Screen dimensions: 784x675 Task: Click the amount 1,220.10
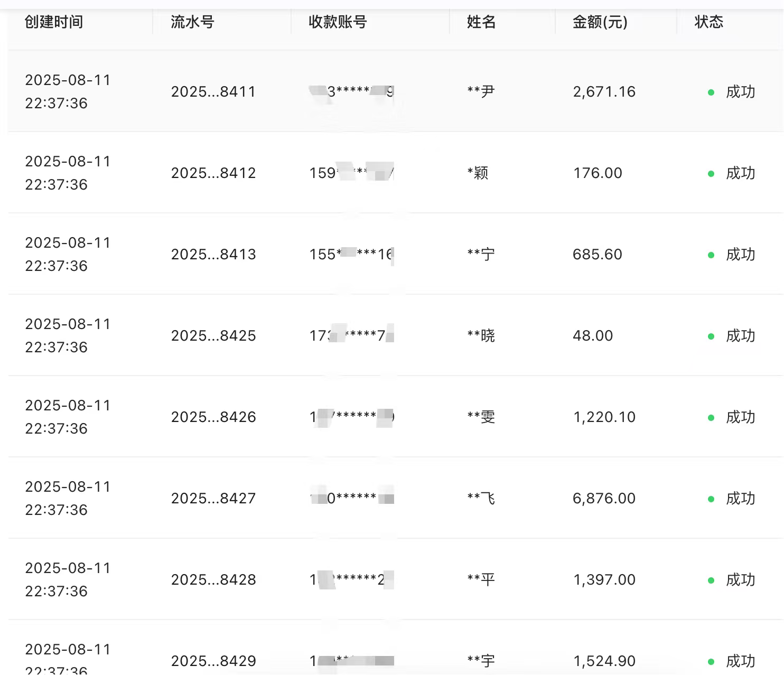point(604,417)
